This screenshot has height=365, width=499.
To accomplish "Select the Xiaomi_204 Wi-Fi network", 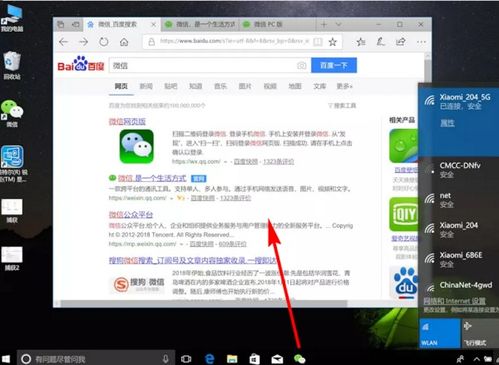I will pyautogui.click(x=459, y=230).
